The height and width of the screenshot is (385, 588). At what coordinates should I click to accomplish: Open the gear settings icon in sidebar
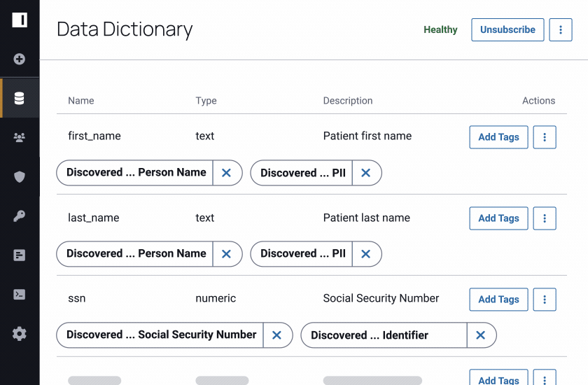coord(19,334)
